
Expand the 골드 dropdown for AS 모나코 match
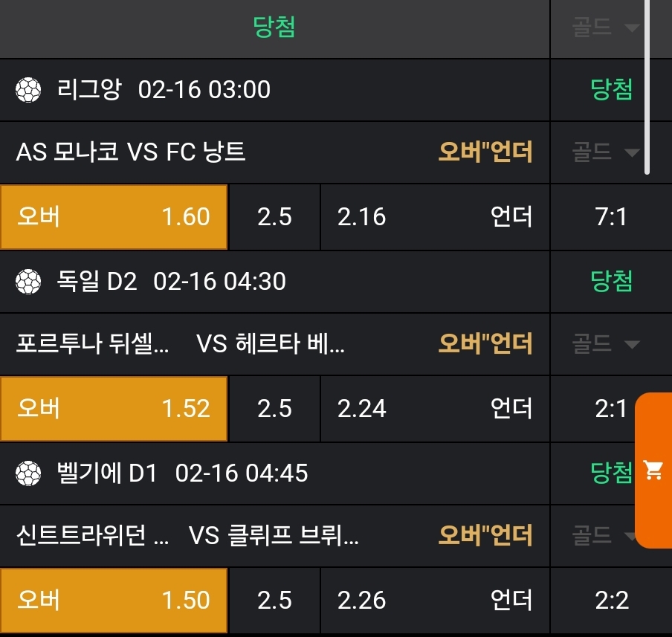[x=605, y=152]
